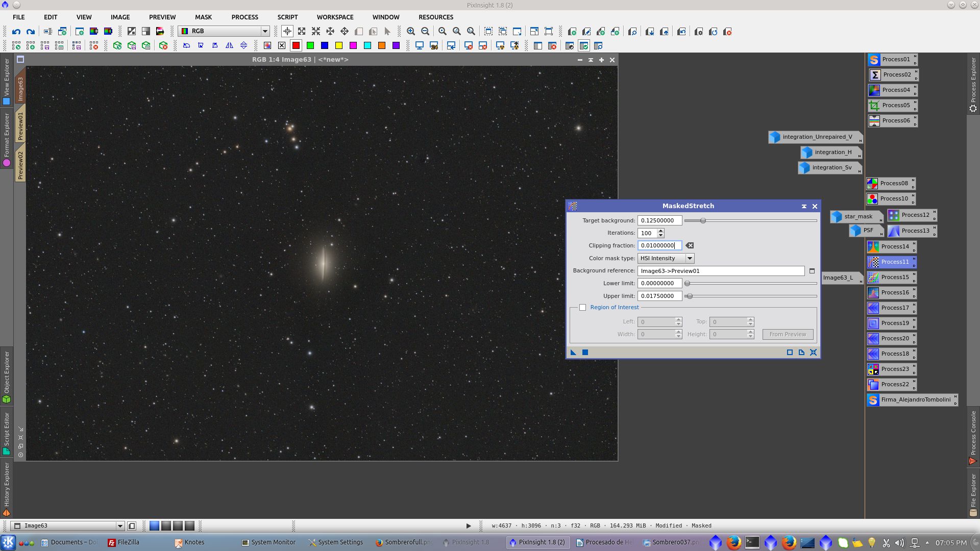Viewport: 980px width, 551px height.
Task: Click the Lower limit slider handle
Action: tap(687, 284)
